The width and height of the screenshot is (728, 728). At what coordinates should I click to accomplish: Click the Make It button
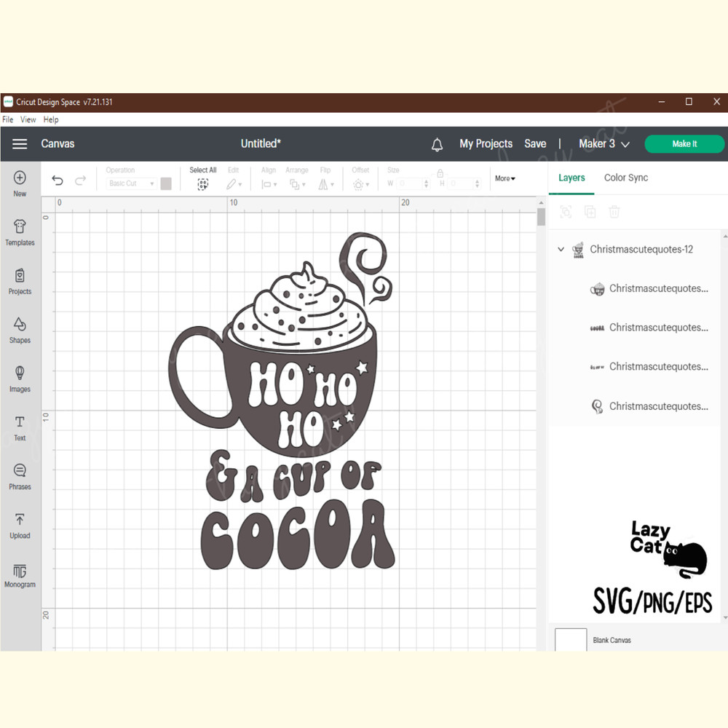pos(684,144)
